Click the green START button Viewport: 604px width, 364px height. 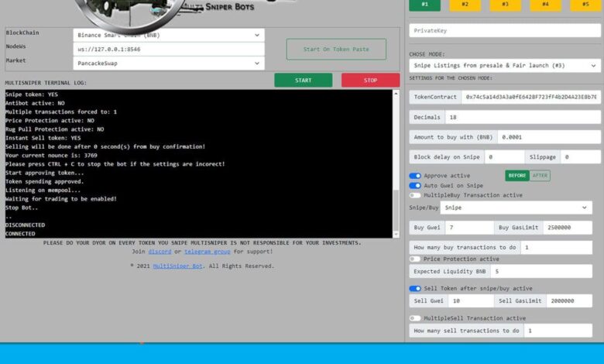click(303, 80)
